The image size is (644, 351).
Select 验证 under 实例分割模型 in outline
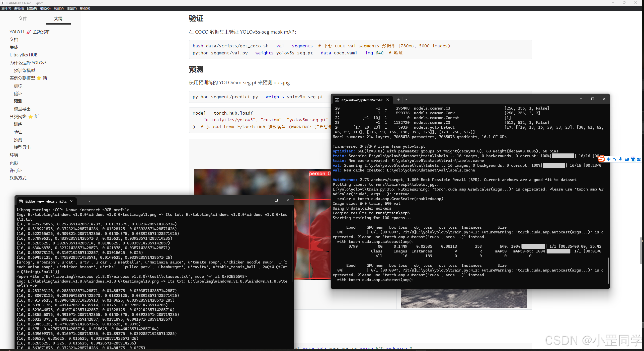[x=18, y=94]
